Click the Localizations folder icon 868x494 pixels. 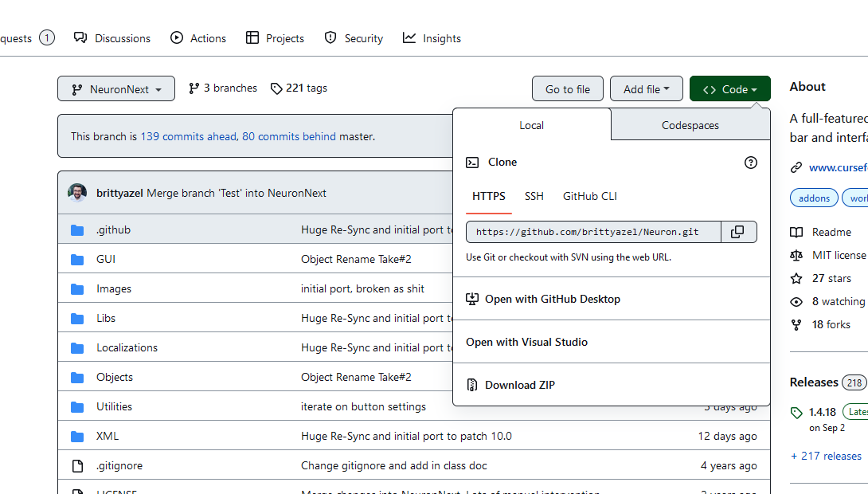(77, 348)
